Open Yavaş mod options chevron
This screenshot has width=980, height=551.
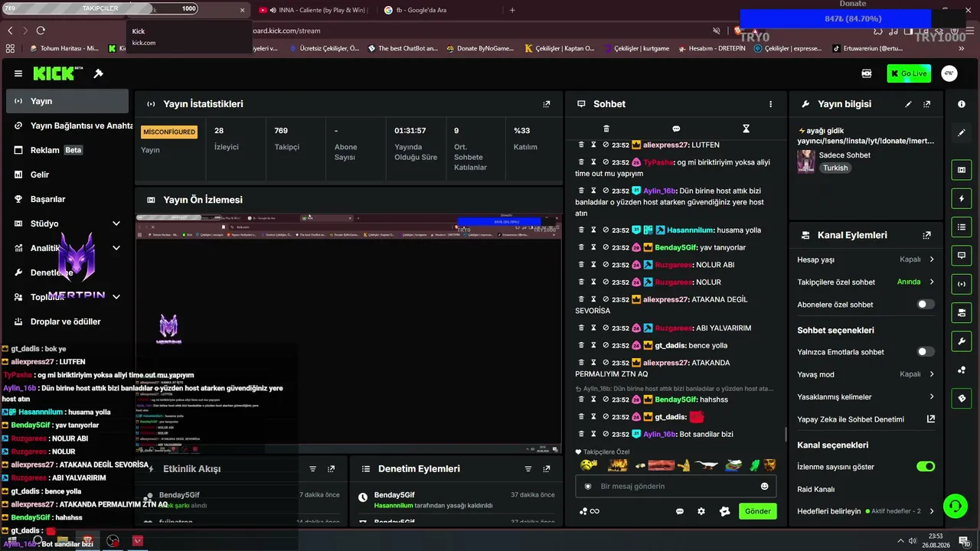932,374
